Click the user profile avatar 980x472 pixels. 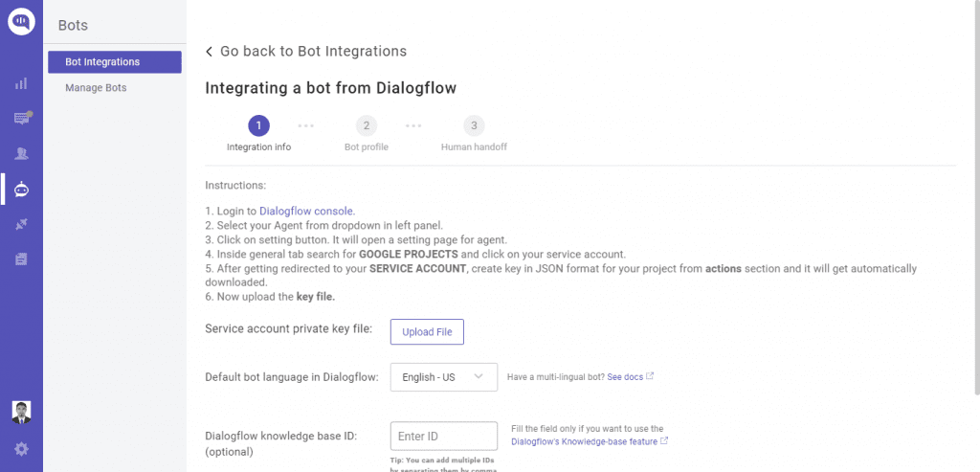tap(21, 413)
